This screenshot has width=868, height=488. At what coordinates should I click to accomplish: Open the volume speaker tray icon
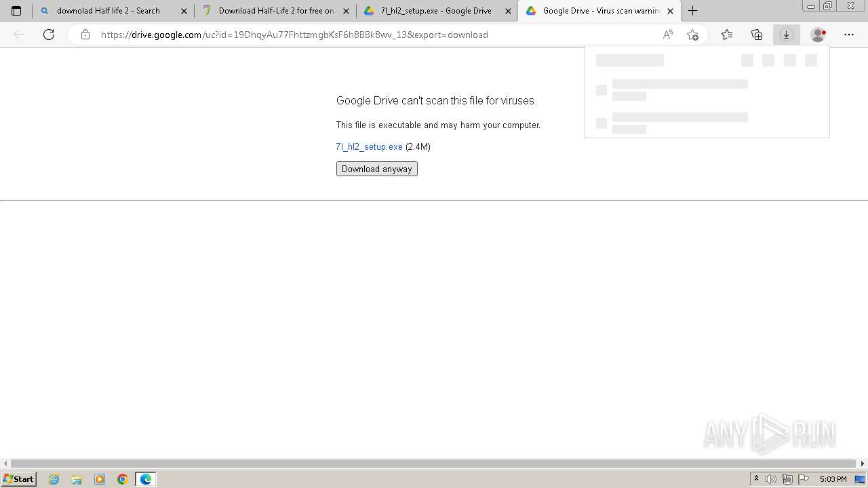point(771,479)
